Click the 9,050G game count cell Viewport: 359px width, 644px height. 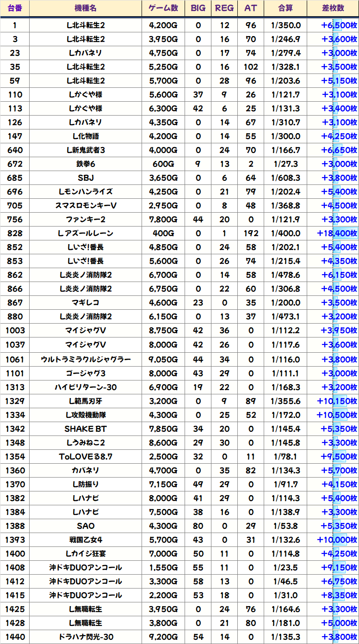coord(163,359)
